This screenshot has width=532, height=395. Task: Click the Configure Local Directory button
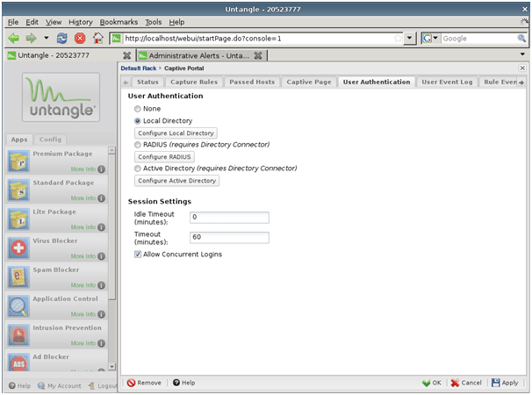click(176, 133)
